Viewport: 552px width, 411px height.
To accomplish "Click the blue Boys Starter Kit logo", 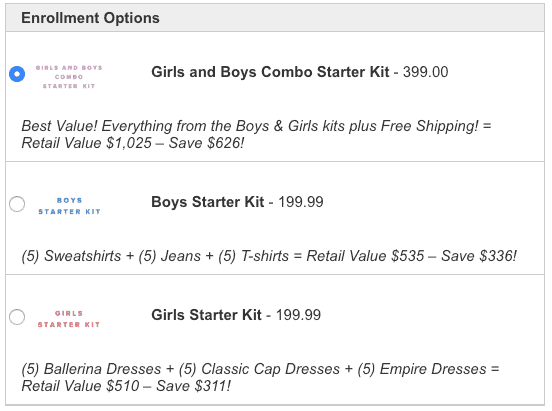I will [x=69, y=206].
